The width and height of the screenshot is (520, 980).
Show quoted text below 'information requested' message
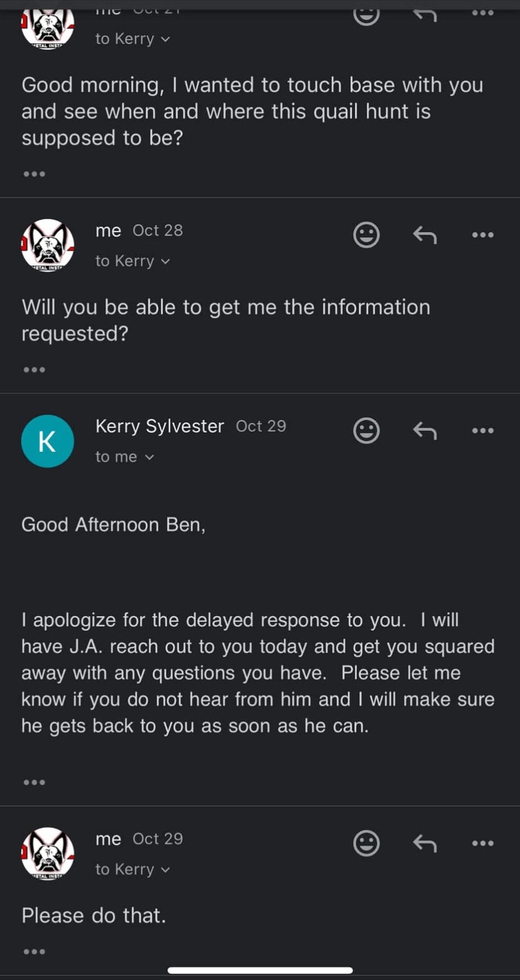(x=34, y=370)
